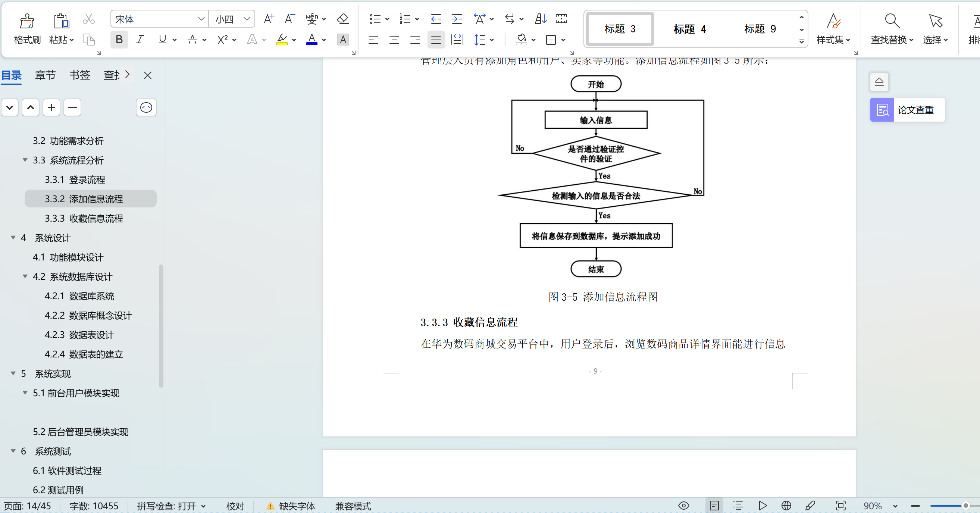Image resolution: width=980 pixels, height=513 pixels.
Task: Apply the 标题 4 style
Action: tap(689, 29)
